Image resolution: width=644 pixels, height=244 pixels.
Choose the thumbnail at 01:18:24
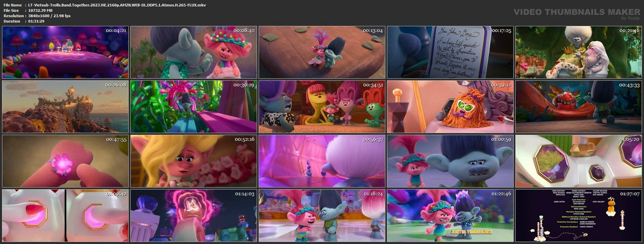322,215
